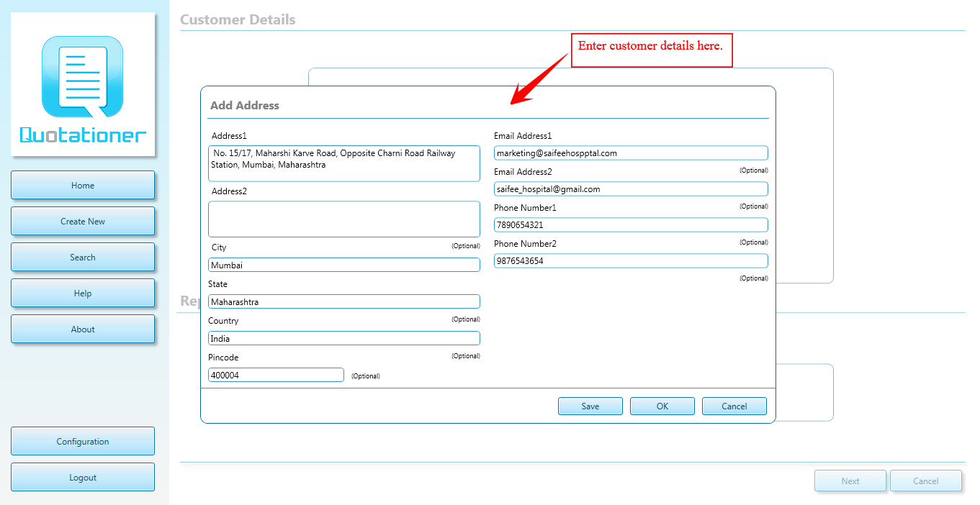
Task: Select Create New in the sidebar
Action: (83, 221)
